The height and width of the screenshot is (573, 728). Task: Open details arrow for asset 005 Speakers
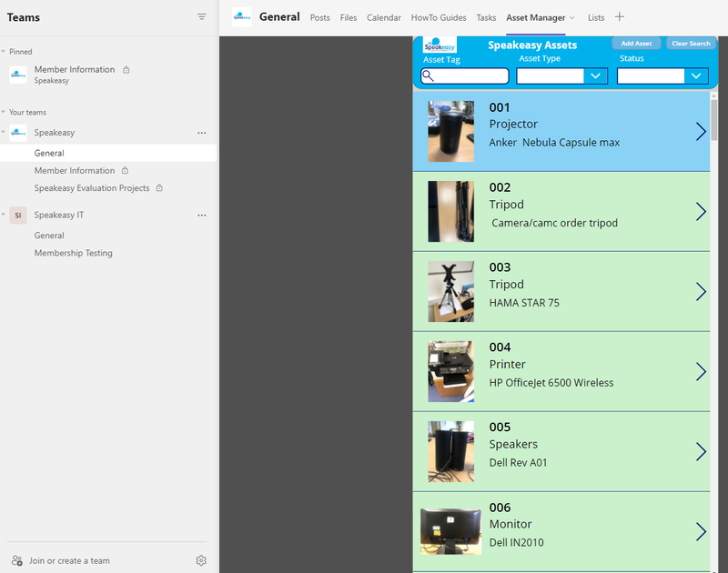coord(701,451)
